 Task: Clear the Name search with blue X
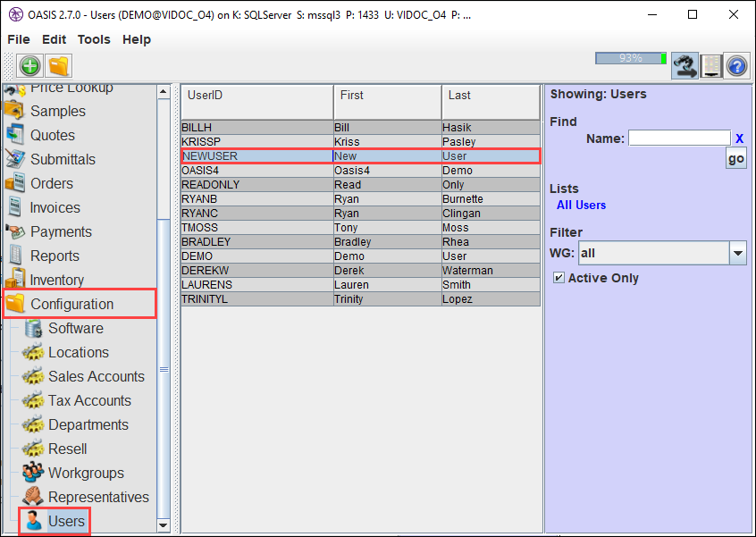pyautogui.click(x=739, y=138)
